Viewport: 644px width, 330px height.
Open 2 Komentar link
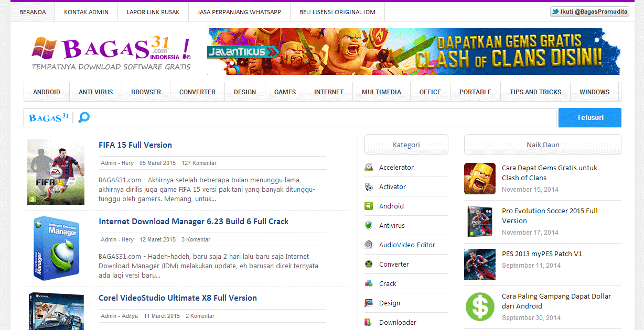coord(200,316)
